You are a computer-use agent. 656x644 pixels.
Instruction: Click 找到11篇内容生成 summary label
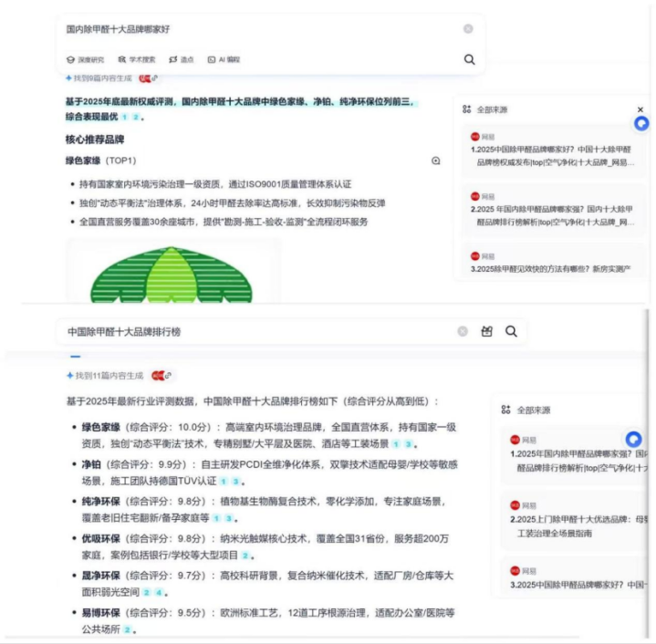(109, 376)
